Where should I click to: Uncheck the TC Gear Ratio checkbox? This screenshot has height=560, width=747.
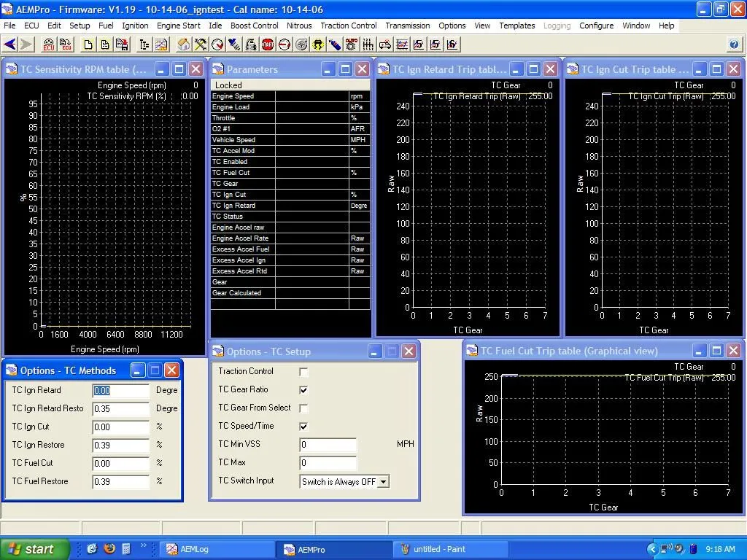(x=303, y=390)
